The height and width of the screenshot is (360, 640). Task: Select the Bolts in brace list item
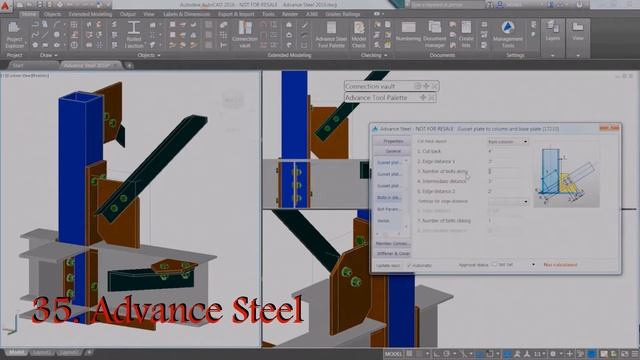389,198
